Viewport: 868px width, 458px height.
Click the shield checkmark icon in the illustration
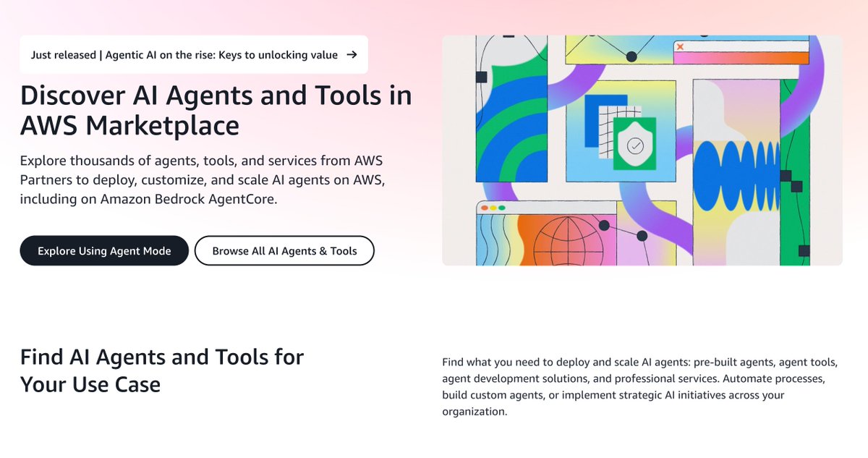pyautogui.click(x=635, y=145)
